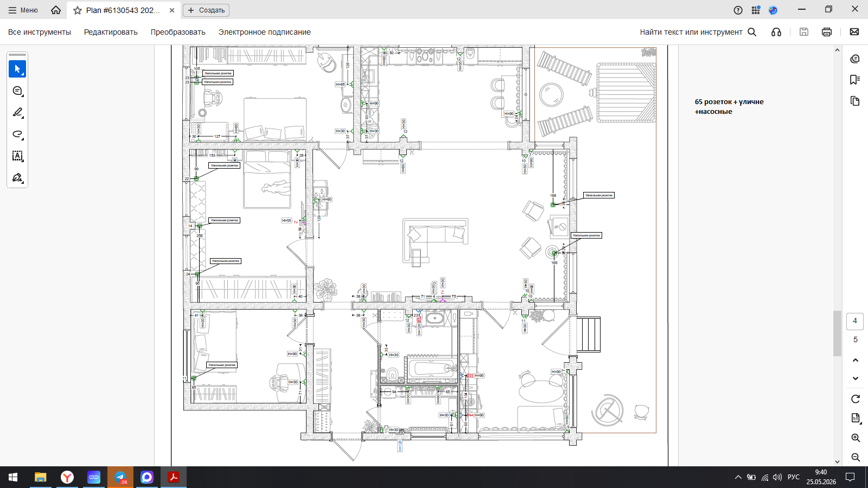Open the Меню hamburger menu

point(23,10)
